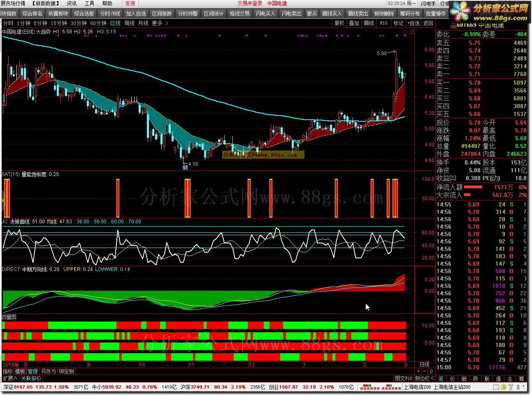This screenshot has width=532, height=396.
Task: Open 叠加 overlay options
Action: tap(354, 23)
